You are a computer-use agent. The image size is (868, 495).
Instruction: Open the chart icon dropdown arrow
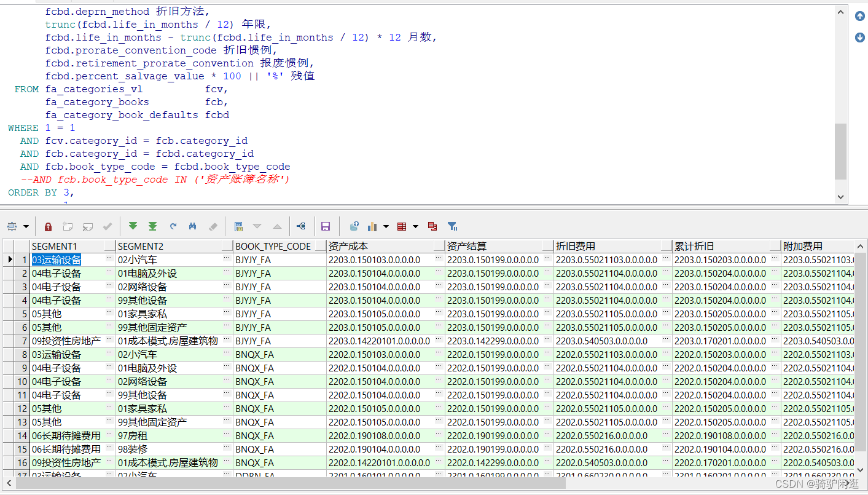[x=385, y=226]
